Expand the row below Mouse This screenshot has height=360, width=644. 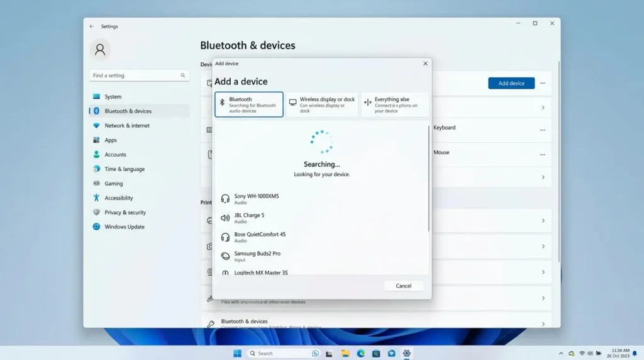[543, 177]
